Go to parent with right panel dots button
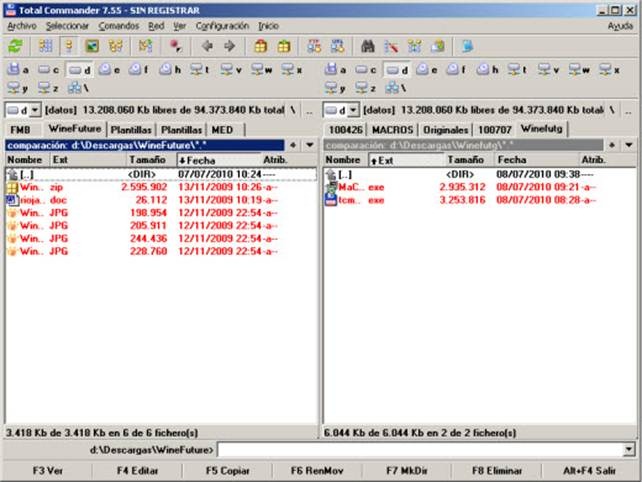This screenshot has height=482, width=642. (628, 111)
